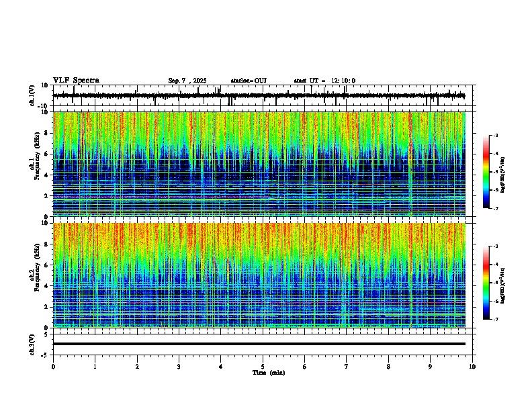Click the ch.1(V) waveform axis label
The image size is (532, 411).
point(32,95)
